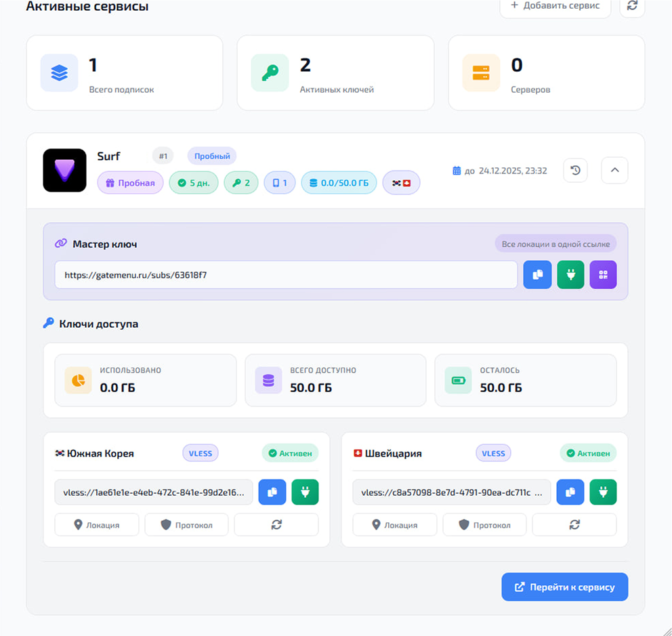
Task: Copy the master key link
Action: pyautogui.click(x=537, y=275)
